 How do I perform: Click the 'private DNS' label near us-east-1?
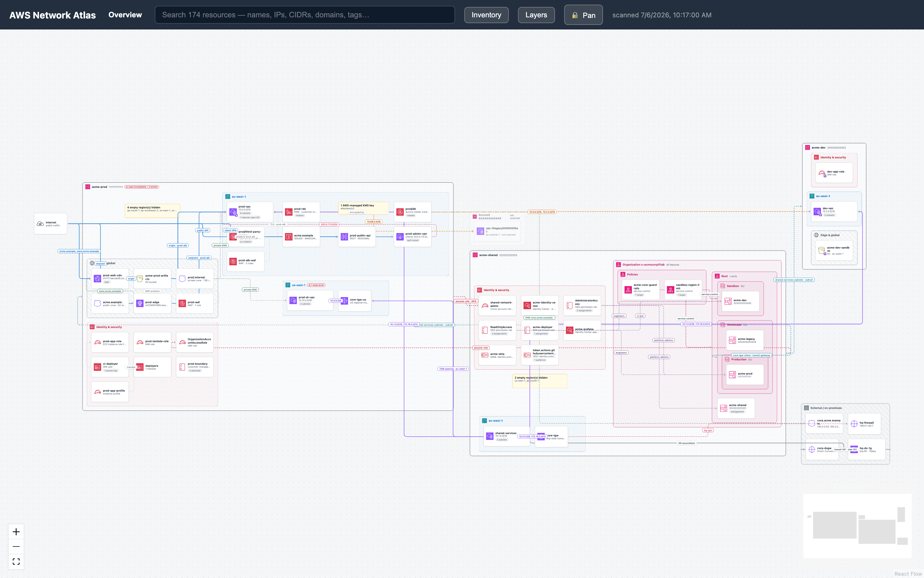click(x=250, y=290)
